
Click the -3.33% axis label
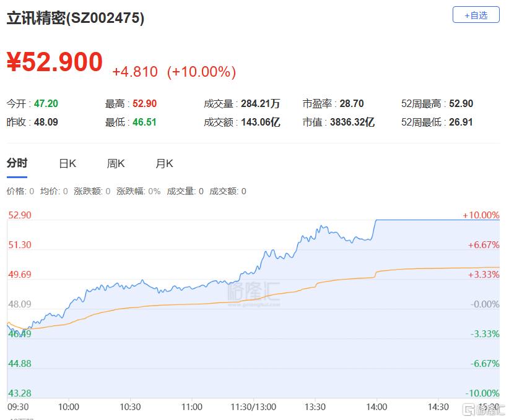tap(485, 334)
